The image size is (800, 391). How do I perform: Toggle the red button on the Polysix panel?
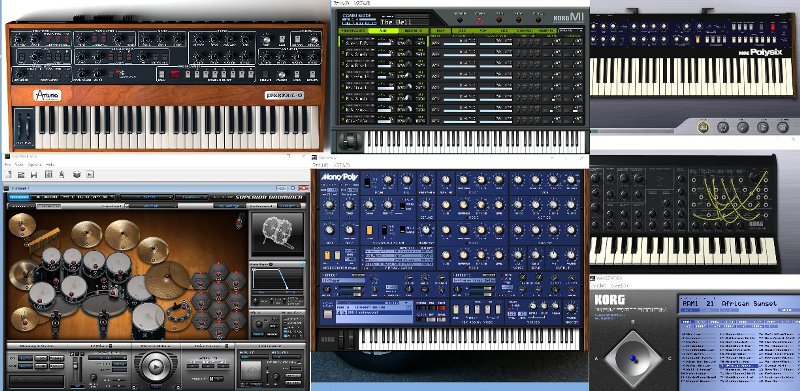click(772, 26)
